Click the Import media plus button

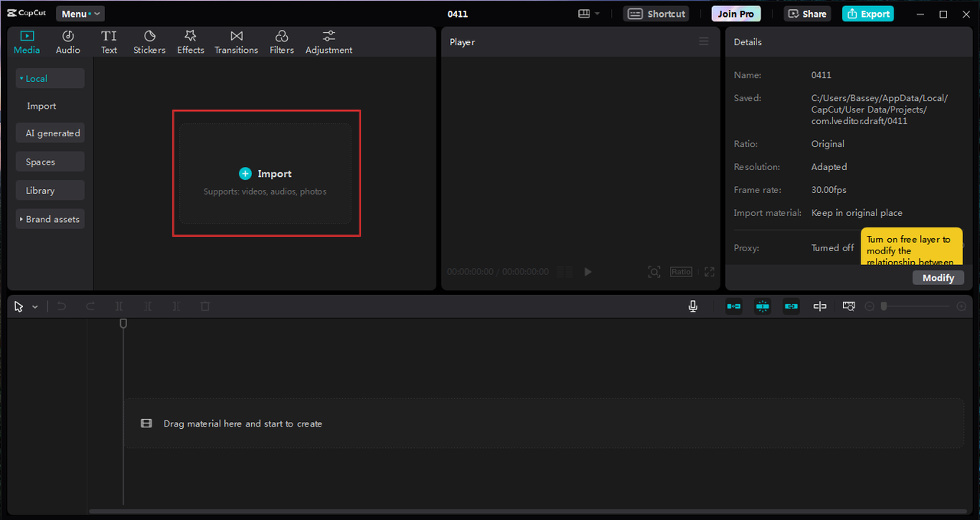pyautogui.click(x=245, y=174)
